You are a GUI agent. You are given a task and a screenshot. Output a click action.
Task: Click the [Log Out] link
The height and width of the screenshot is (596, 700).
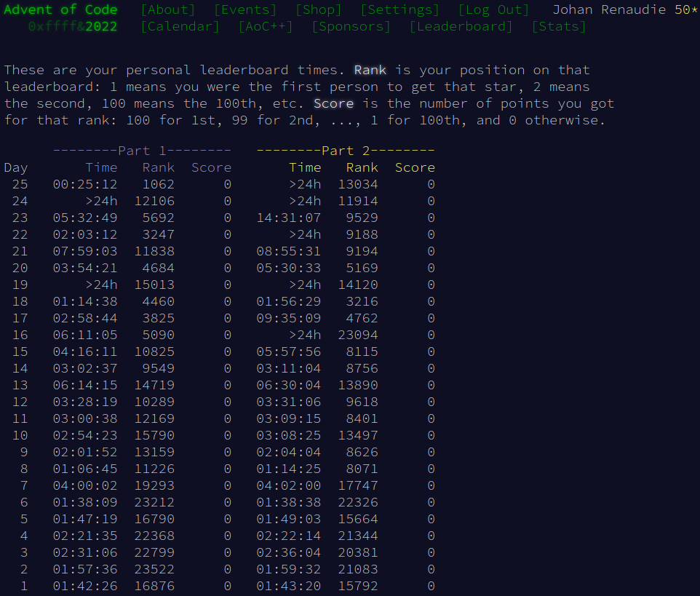tap(494, 9)
